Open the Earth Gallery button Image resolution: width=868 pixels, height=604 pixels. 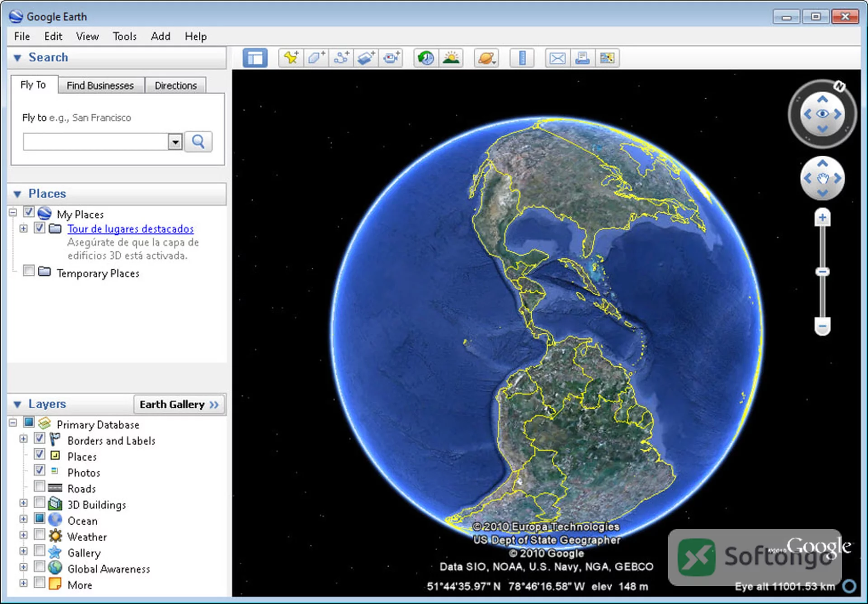click(179, 404)
